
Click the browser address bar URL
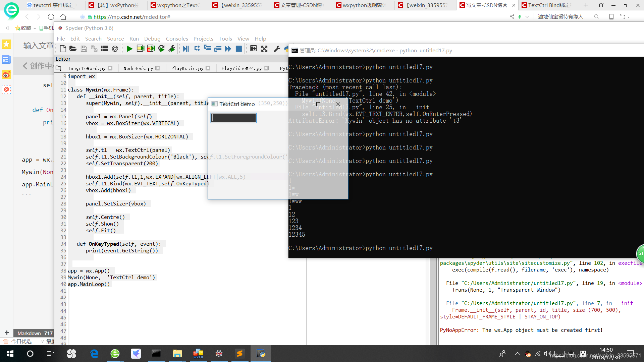tap(132, 17)
